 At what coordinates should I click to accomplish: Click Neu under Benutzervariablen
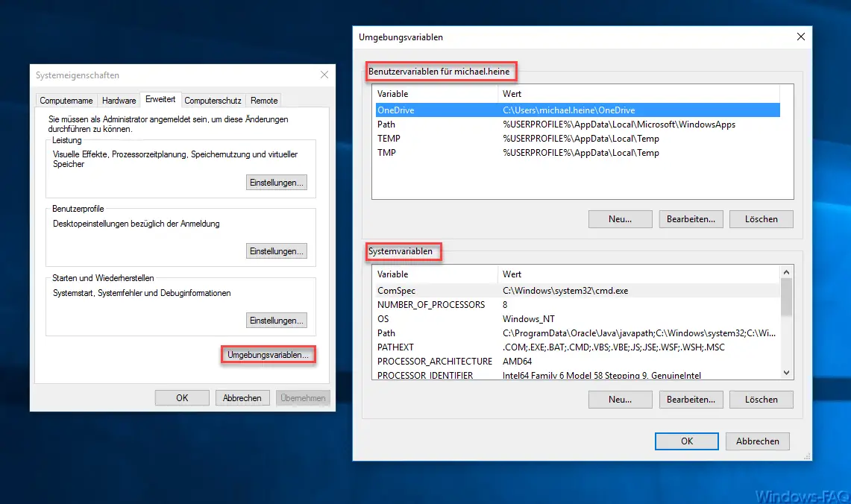620,218
